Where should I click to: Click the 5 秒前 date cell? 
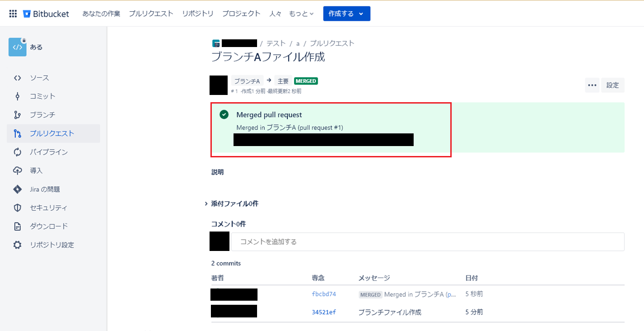(474, 294)
